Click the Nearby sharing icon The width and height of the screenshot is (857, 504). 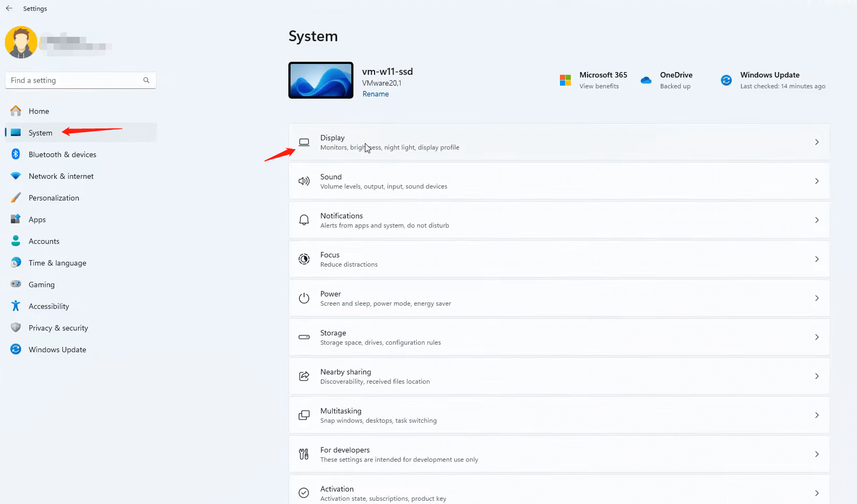[x=304, y=376]
